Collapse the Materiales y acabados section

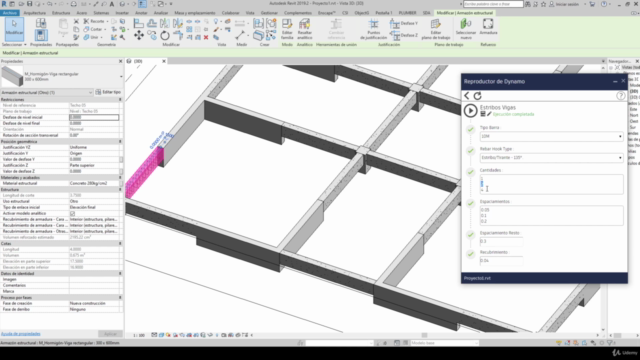120,178
